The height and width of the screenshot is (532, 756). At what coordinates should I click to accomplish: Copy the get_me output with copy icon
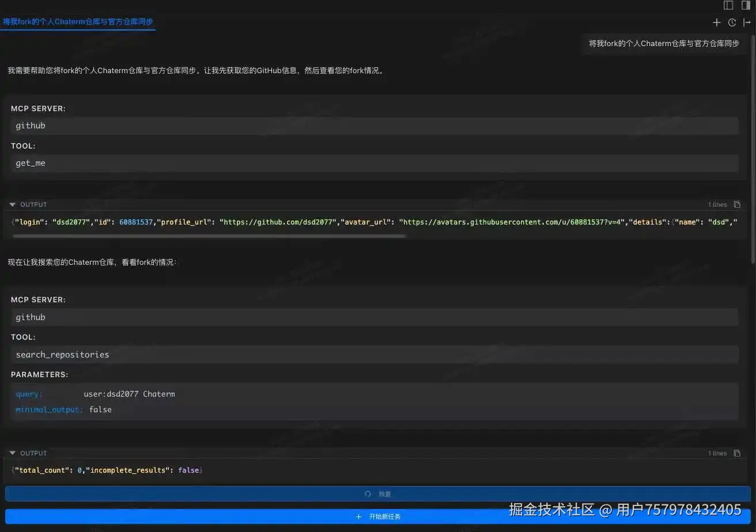tap(737, 204)
